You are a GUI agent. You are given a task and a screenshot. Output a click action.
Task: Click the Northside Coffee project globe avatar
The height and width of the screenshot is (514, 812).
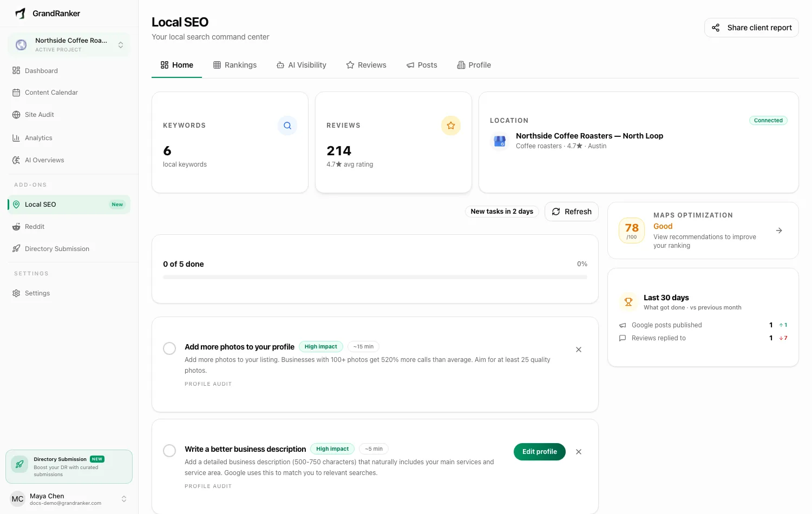21,45
